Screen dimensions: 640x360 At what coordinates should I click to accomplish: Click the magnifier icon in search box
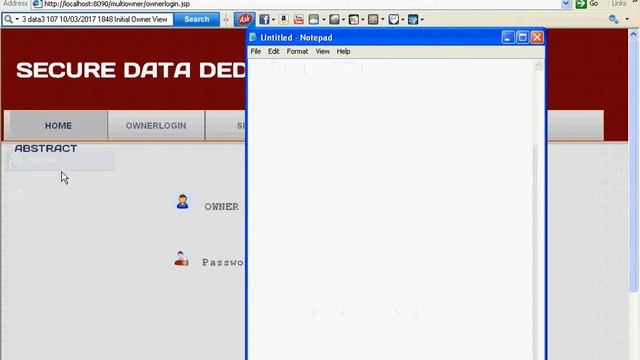click(8, 19)
